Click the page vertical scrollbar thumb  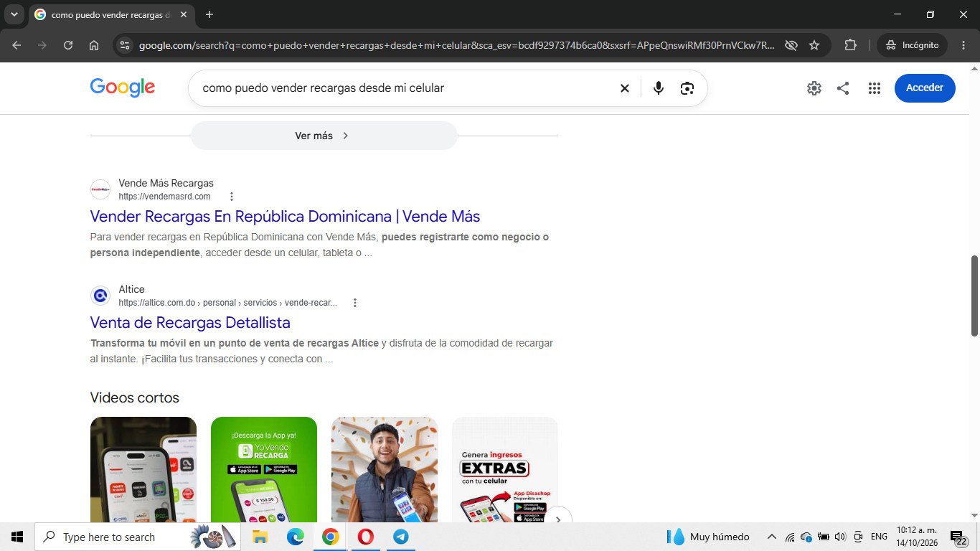(974, 295)
